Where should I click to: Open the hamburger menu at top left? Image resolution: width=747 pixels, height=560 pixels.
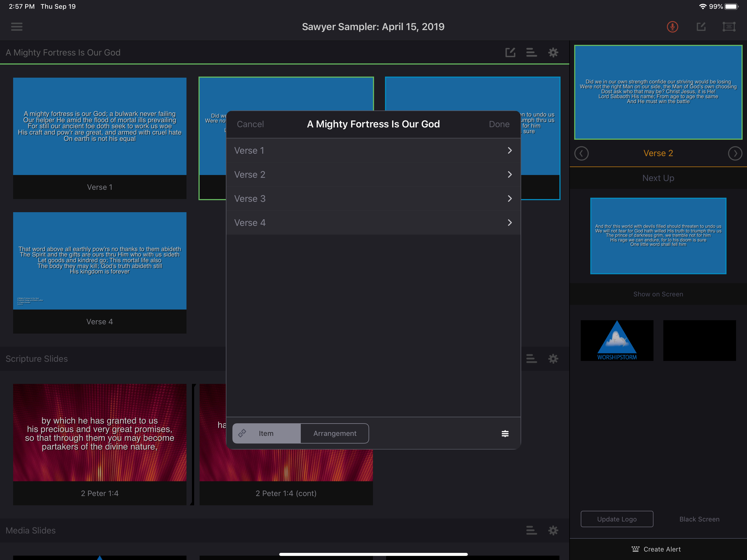pyautogui.click(x=17, y=26)
